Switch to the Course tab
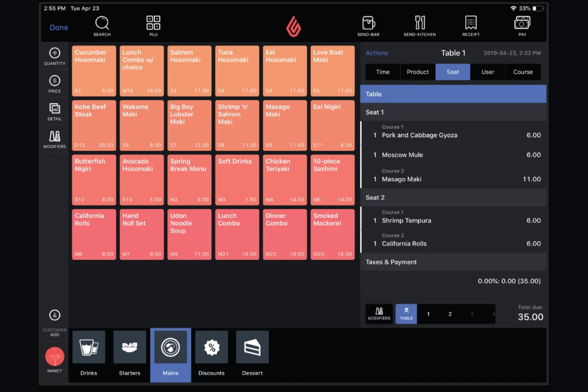 [522, 72]
